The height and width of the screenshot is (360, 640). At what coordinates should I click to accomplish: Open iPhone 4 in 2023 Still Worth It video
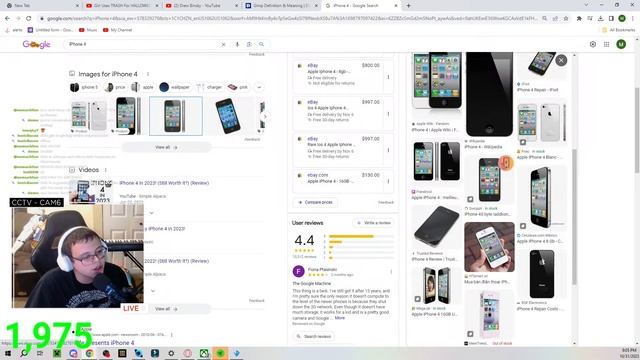pos(164,183)
